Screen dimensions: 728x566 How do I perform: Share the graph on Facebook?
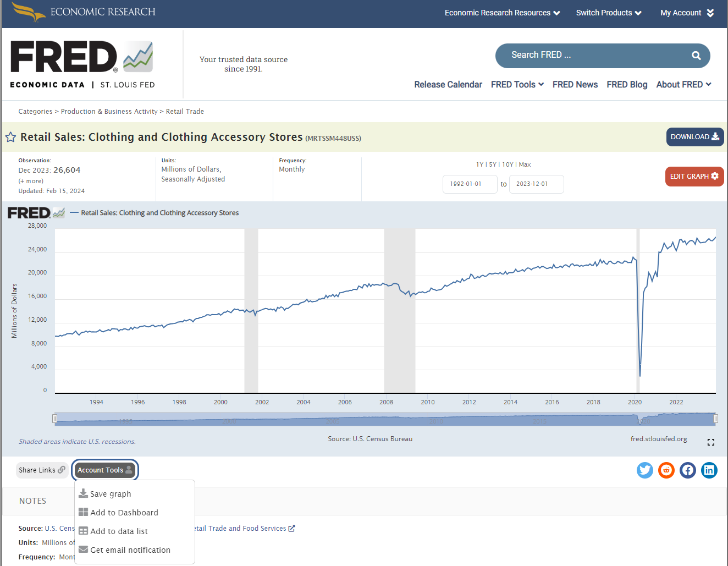[688, 470]
